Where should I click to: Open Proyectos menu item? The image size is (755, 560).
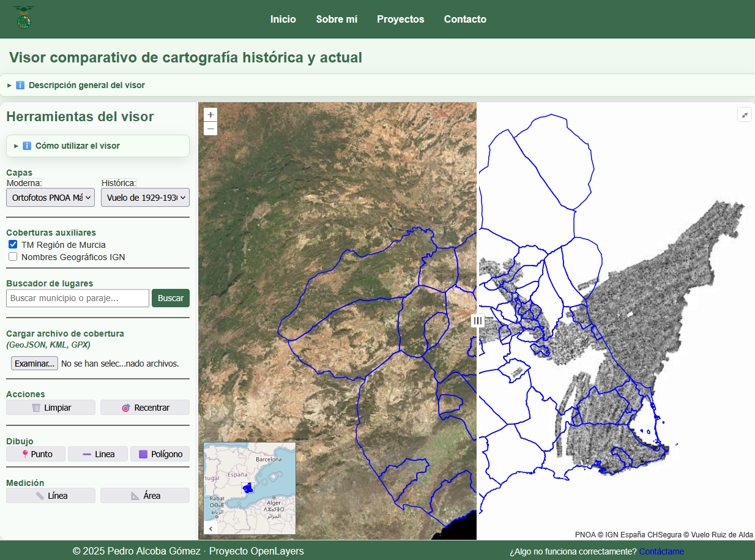coord(401,19)
